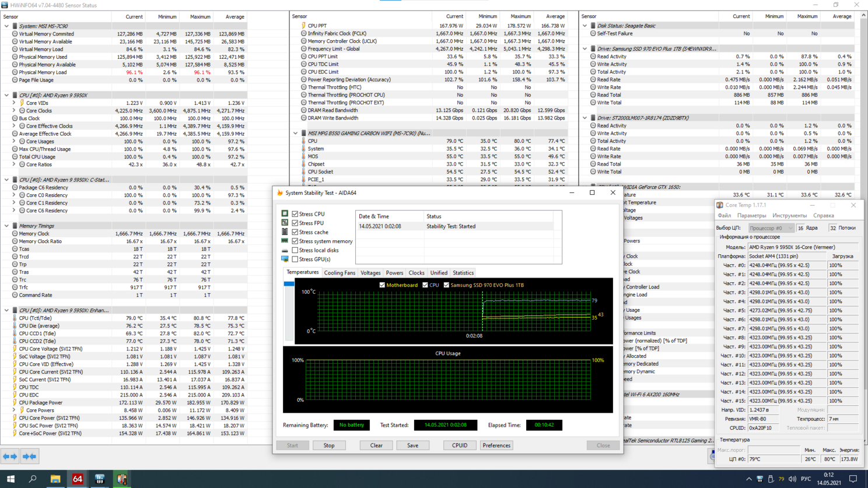Switch to the Cooling Fans tab

[x=339, y=273]
